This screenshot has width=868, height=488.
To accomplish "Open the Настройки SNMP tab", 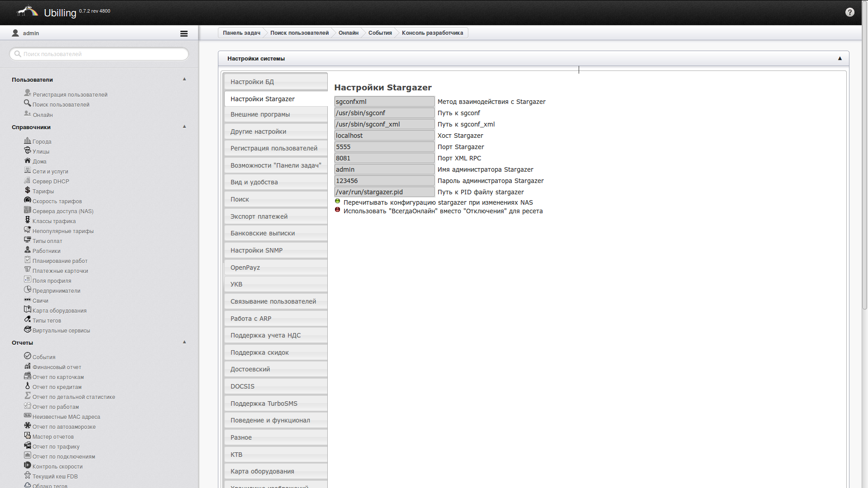I will pyautogui.click(x=276, y=250).
